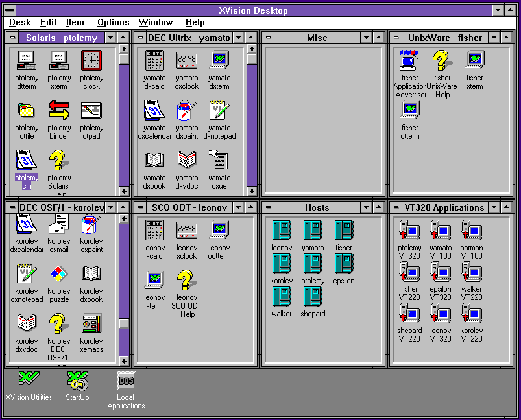
Task: Open yamato dxnotepad icon
Action: (x=219, y=110)
